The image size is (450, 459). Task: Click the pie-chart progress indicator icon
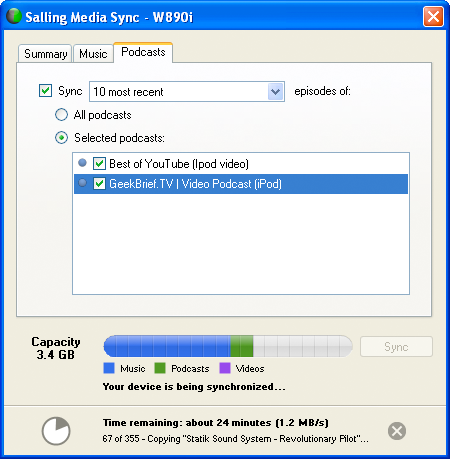click(56, 431)
